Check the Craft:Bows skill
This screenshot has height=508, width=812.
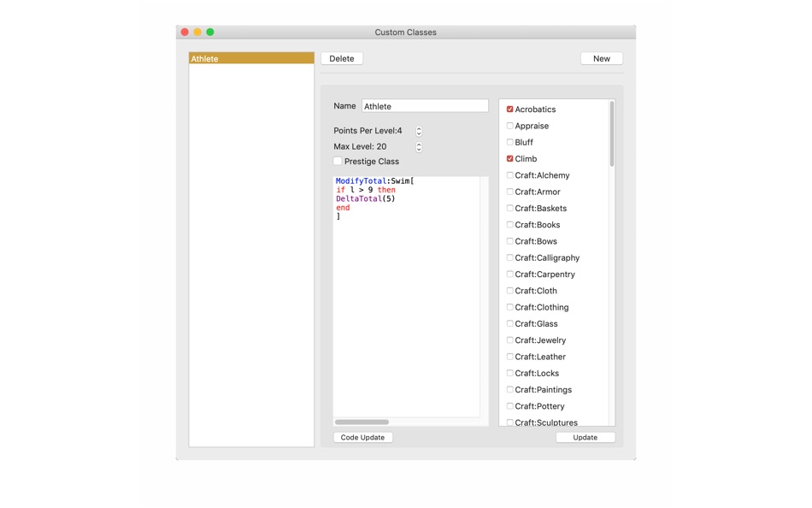(509, 241)
